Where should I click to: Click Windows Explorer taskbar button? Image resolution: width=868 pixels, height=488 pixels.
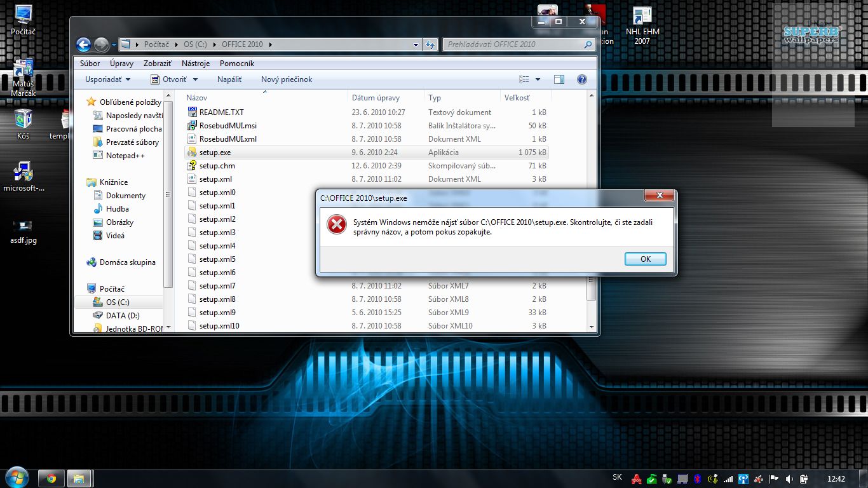pos(79,478)
